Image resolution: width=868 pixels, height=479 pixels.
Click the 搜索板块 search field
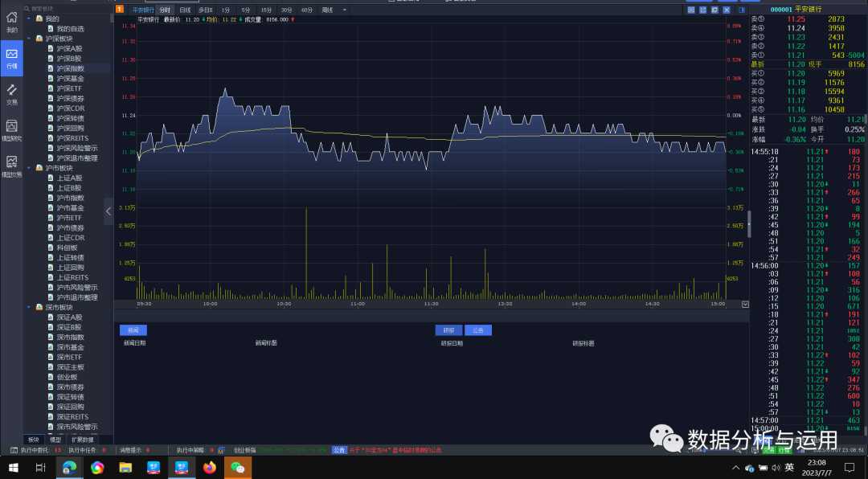pyautogui.click(x=69, y=8)
